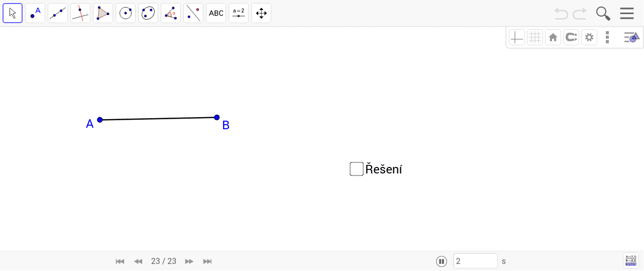Select the Point tool
The width and height of the screenshot is (644, 271).
click(x=35, y=13)
